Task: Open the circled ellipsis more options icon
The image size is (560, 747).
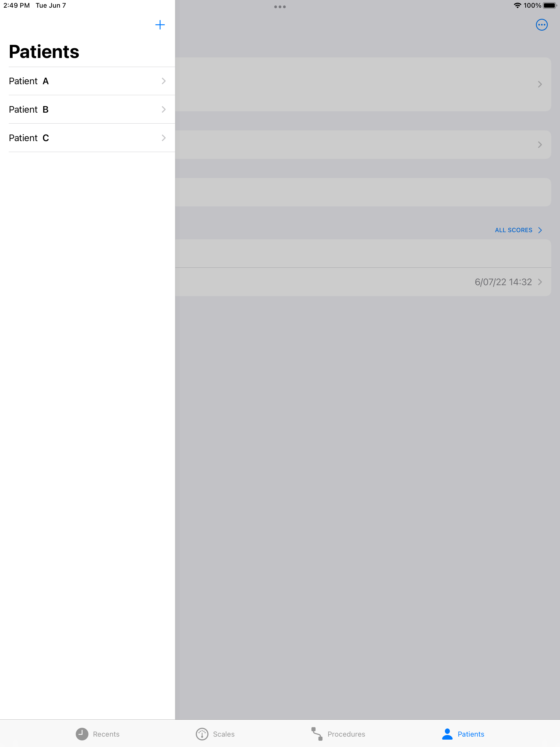Action: tap(541, 25)
